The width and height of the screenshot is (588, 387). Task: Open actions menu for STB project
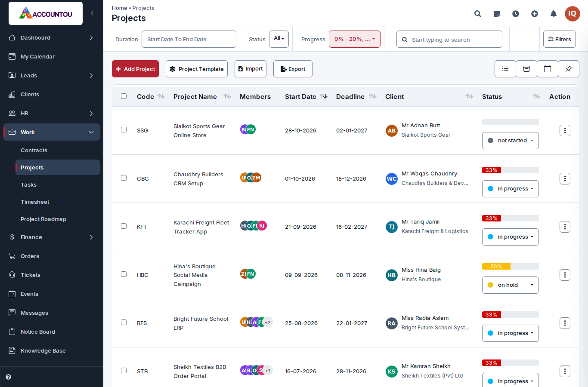pos(565,371)
